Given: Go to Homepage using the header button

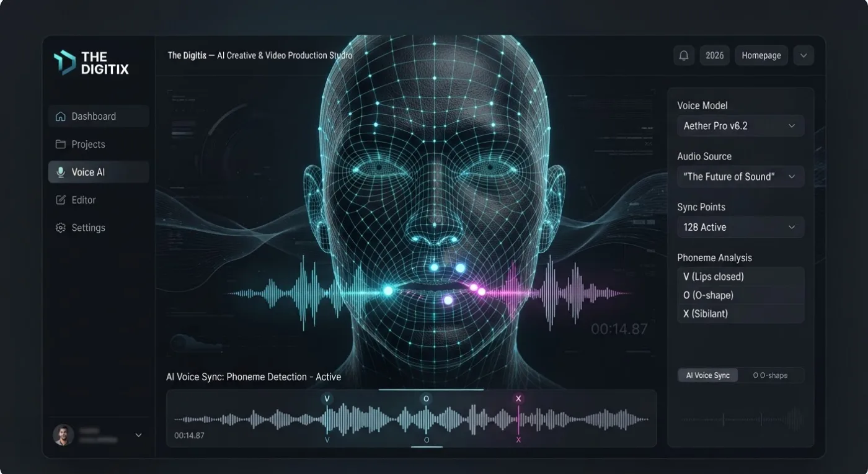Looking at the screenshot, I should (761, 55).
